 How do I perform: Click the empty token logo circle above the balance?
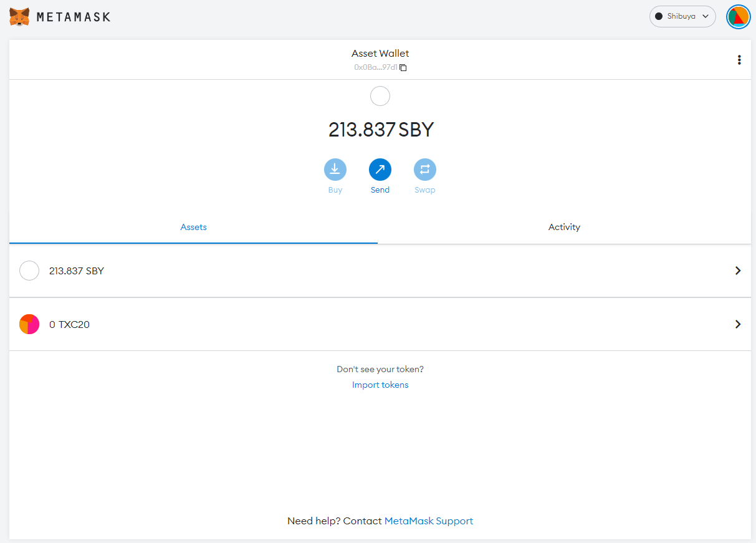[380, 96]
